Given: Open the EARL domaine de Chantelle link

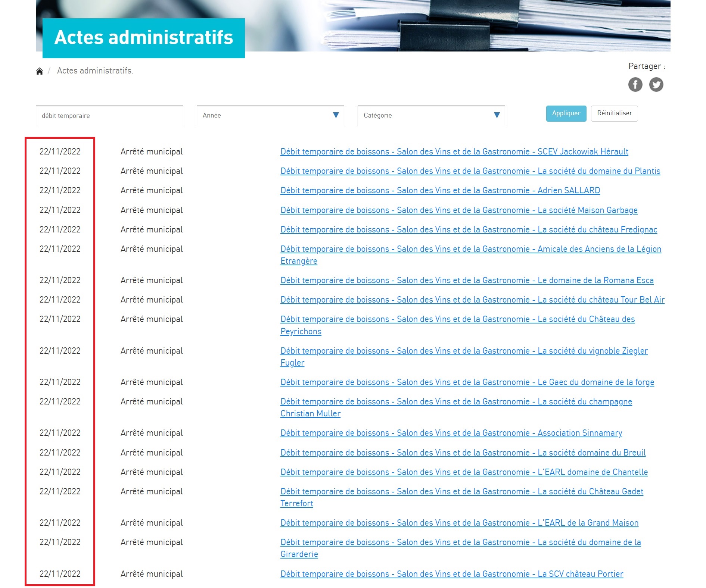Looking at the screenshot, I should (464, 472).
